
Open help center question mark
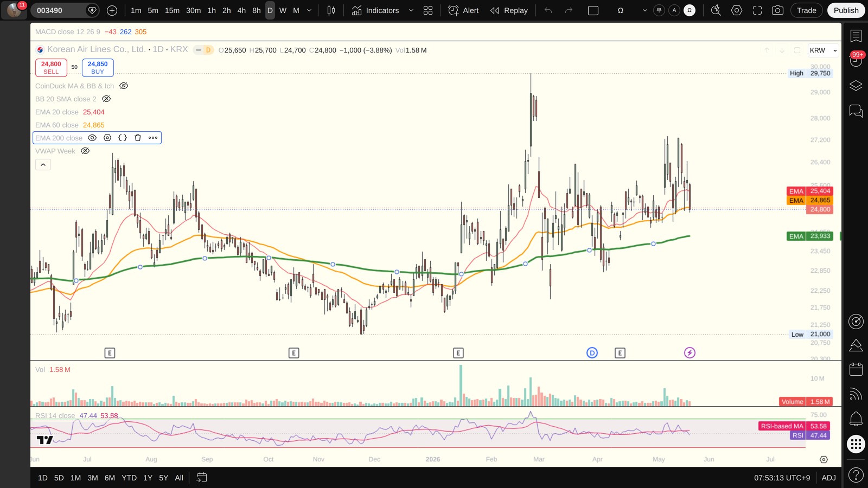click(x=856, y=476)
